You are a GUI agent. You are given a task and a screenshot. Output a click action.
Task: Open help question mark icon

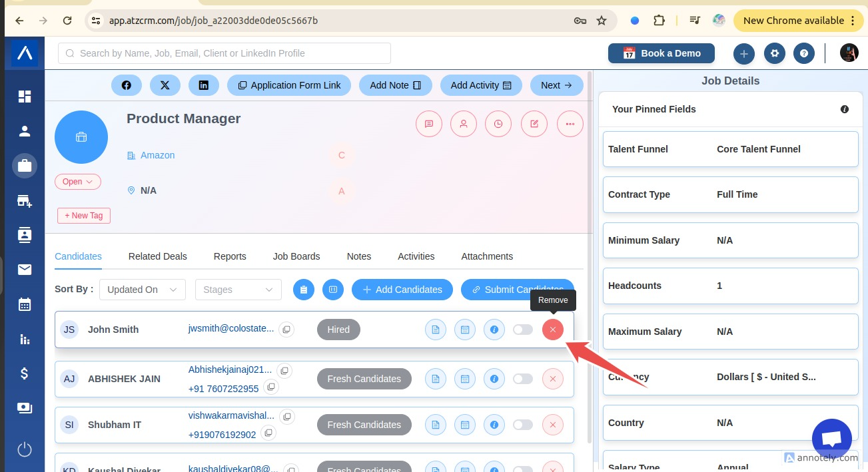(x=804, y=53)
